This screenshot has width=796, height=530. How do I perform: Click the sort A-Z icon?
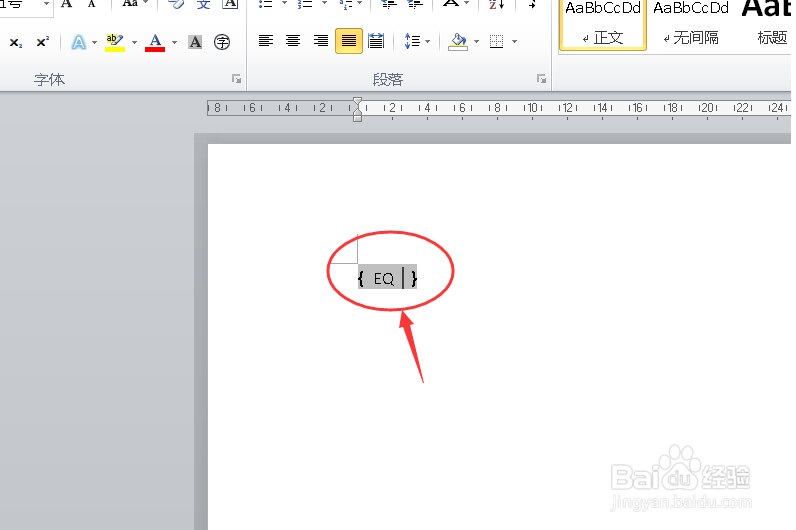click(496, 4)
